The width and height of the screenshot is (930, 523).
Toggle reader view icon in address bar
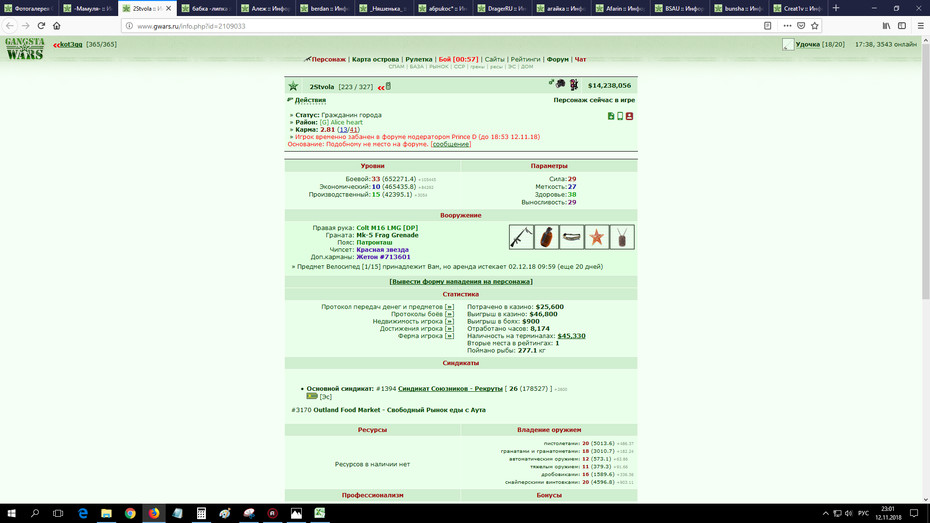767,25
